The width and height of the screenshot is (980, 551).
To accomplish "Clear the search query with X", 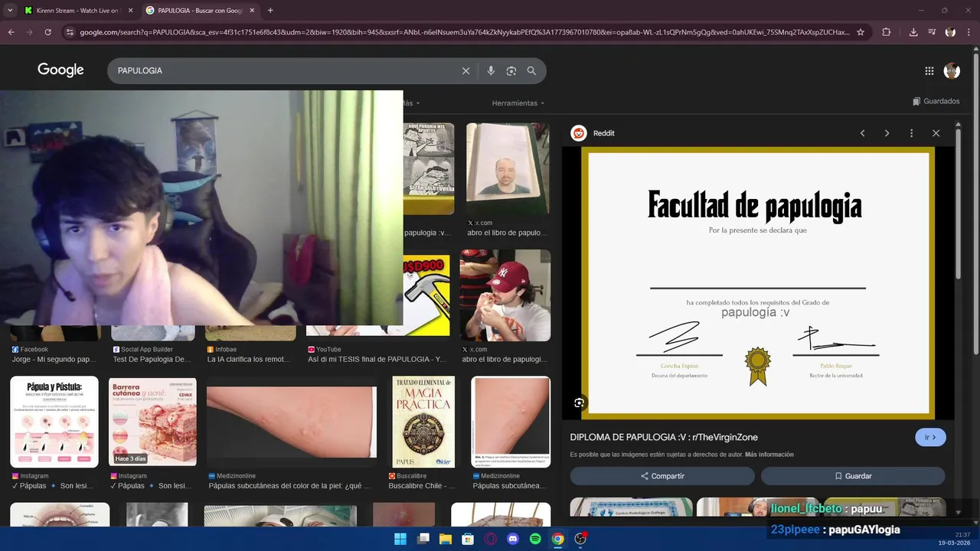I will coord(465,70).
